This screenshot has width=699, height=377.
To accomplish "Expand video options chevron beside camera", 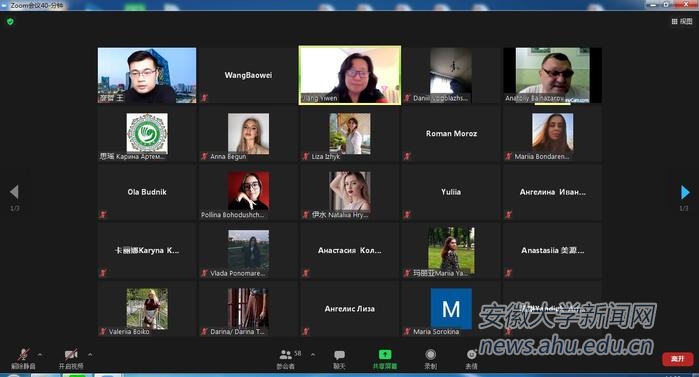I will 90,355.
